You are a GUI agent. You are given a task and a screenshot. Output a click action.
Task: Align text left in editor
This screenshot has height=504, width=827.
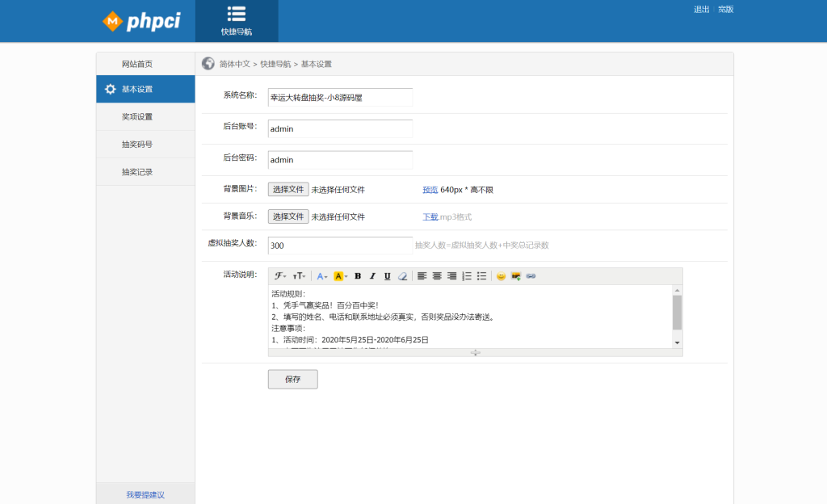(x=422, y=276)
